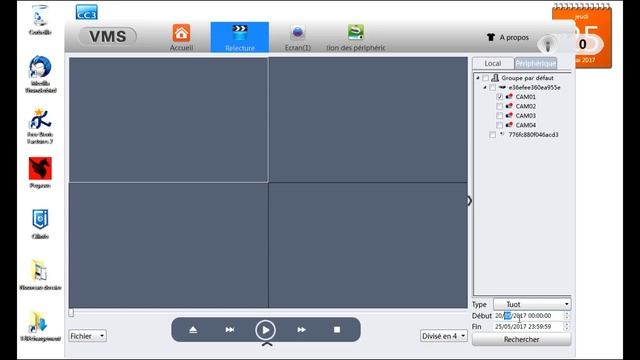
Task: Click the Fin date field
Action: [528, 327]
